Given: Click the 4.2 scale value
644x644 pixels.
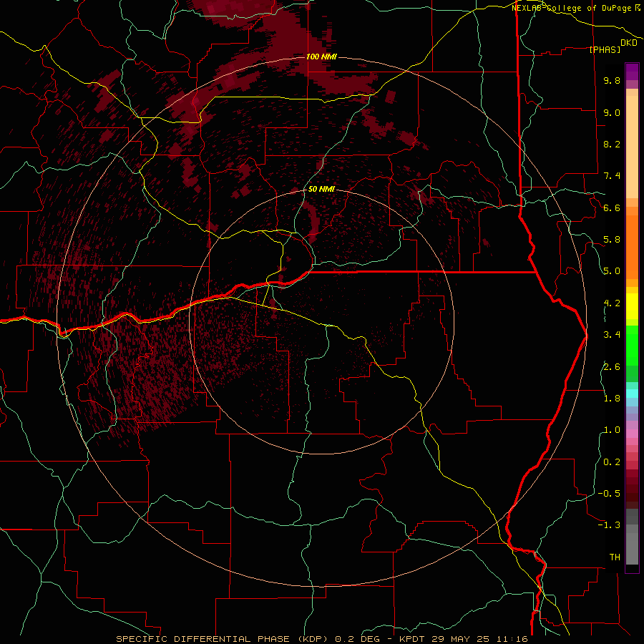Looking at the screenshot, I should [612, 303].
